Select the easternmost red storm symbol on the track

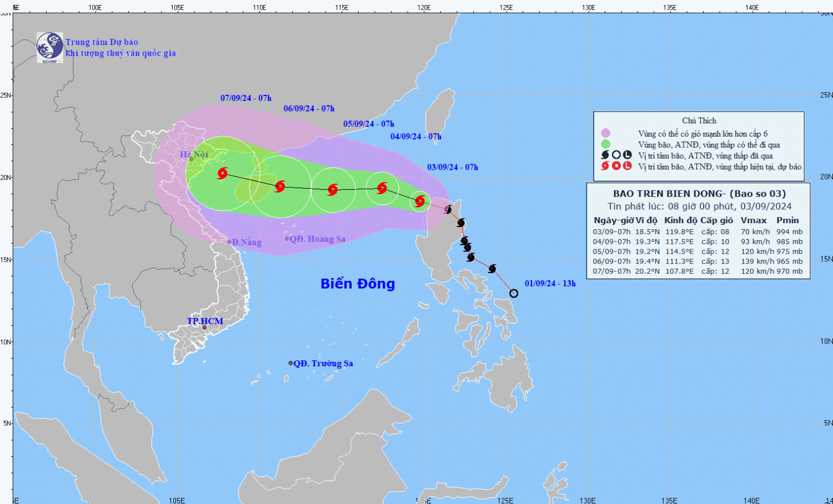tap(420, 201)
